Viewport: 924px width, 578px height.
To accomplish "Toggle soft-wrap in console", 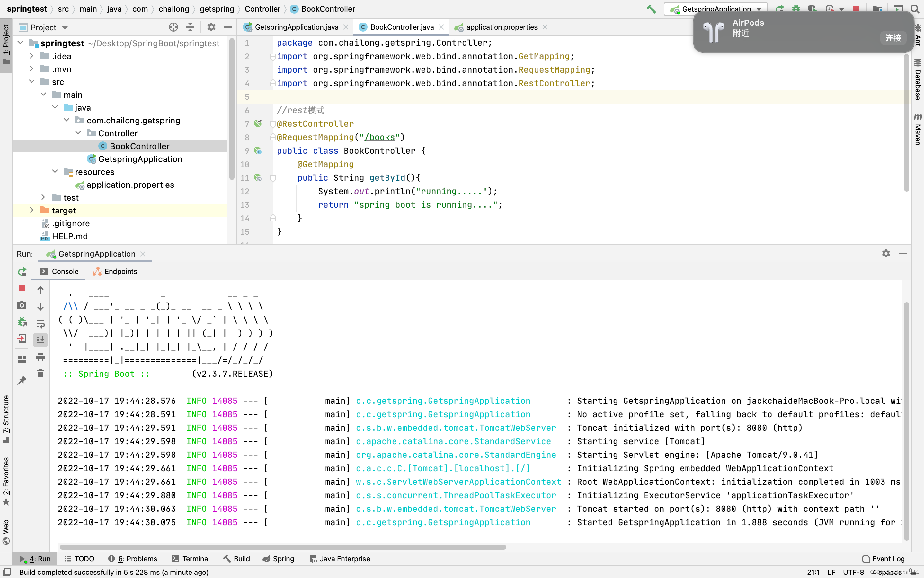I will pos(40,323).
